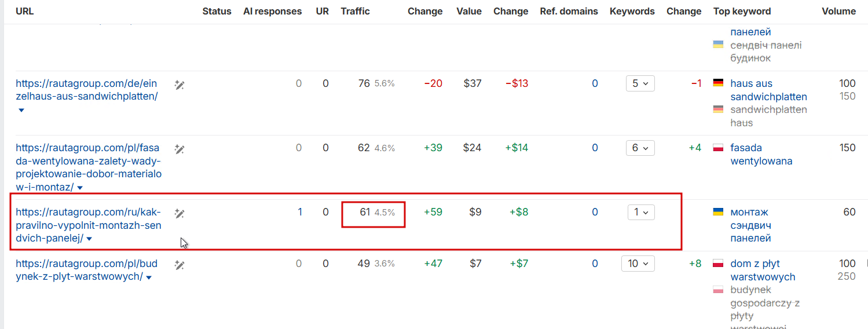Expand the arrow after budynek-z-plyt-warstwowych URL

pyautogui.click(x=149, y=277)
